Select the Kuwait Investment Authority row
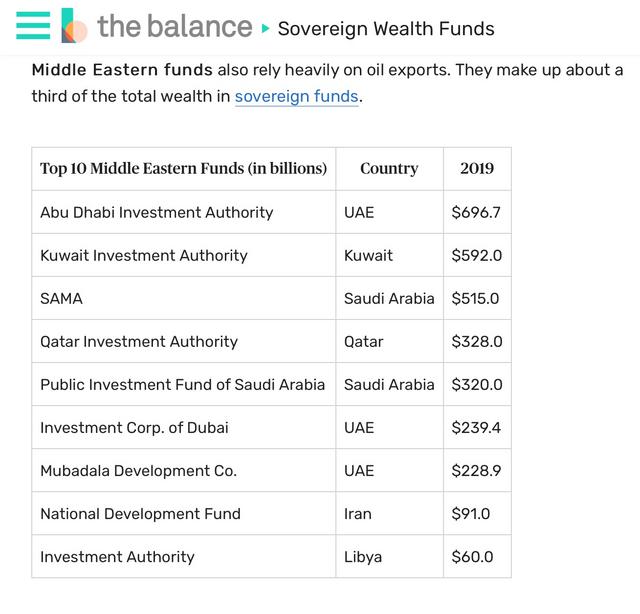640x614 pixels. (x=271, y=255)
